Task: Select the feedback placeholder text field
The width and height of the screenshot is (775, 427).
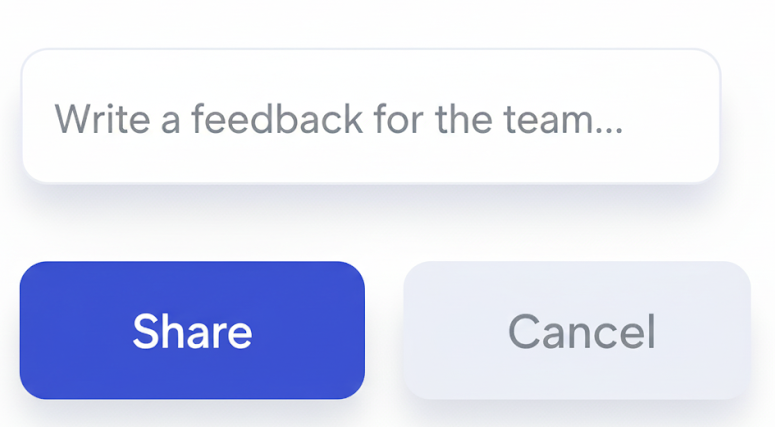Action: (x=370, y=117)
